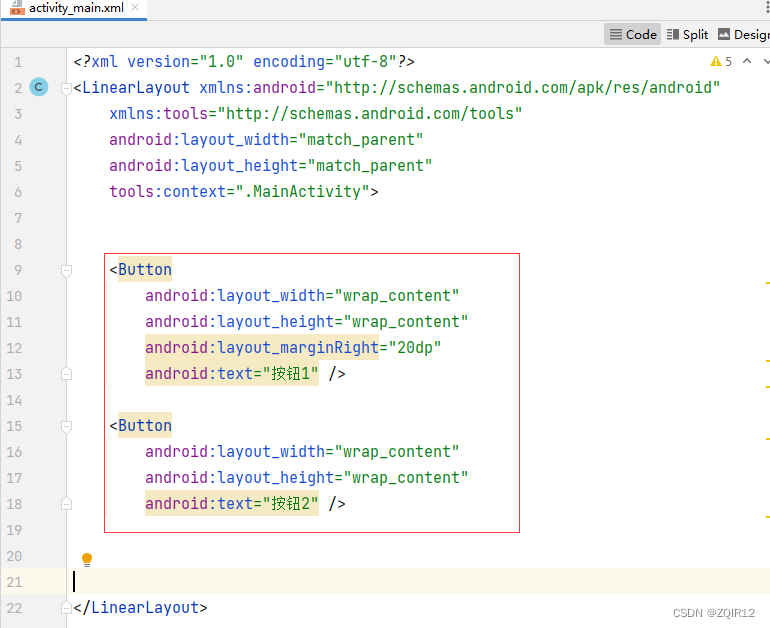This screenshot has width=770, height=628.
Task: Select the activity_main.xml editor tab
Action: coord(74,9)
